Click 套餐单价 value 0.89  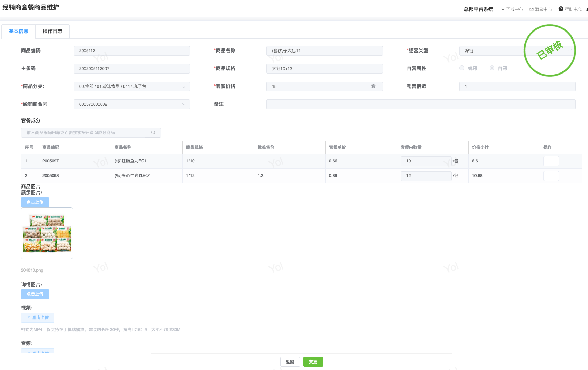(333, 176)
